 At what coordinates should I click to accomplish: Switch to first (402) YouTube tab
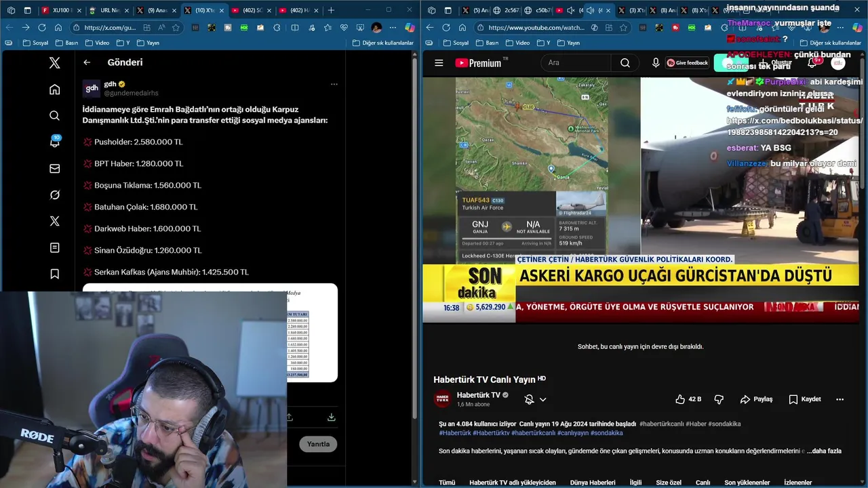pos(251,10)
